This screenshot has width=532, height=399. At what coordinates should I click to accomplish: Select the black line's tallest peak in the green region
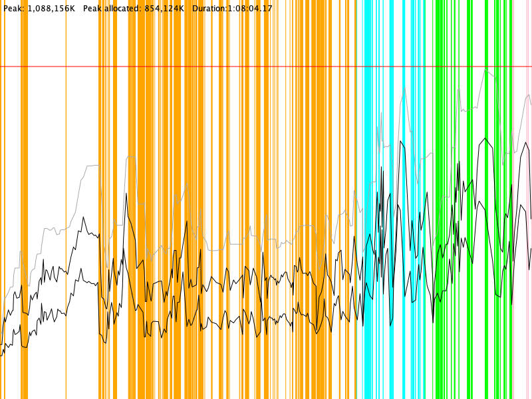click(486, 138)
